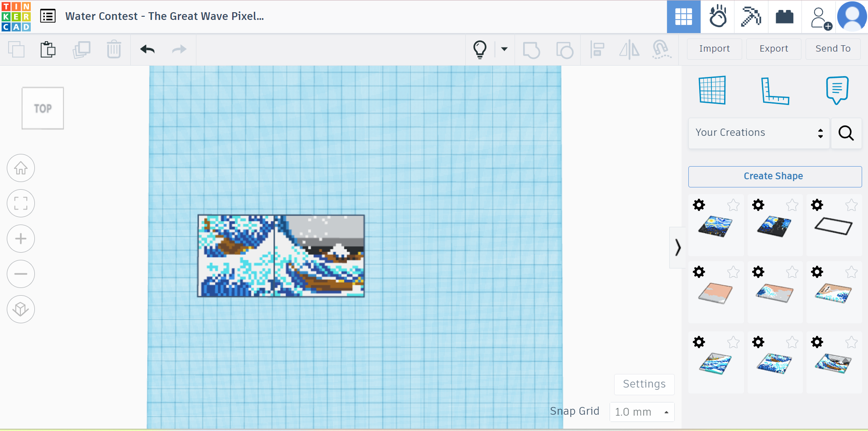Zoom in using the plus icon

click(21, 239)
